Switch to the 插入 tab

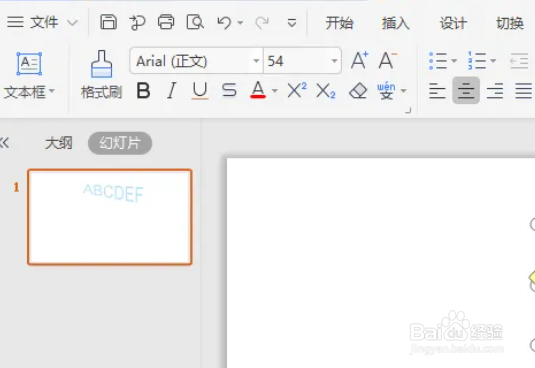(x=395, y=23)
